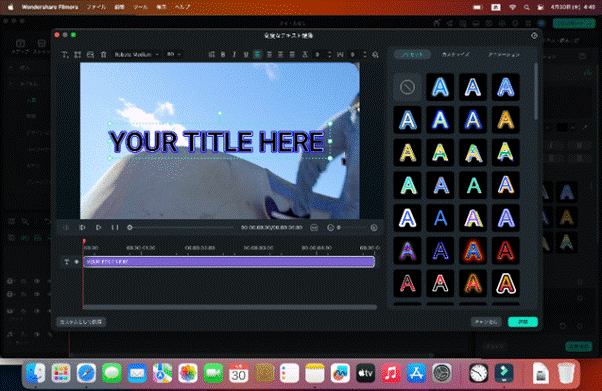This screenshot has width=602, height=391.
Task: Click the キャンセル button
Action: point(486,322)
